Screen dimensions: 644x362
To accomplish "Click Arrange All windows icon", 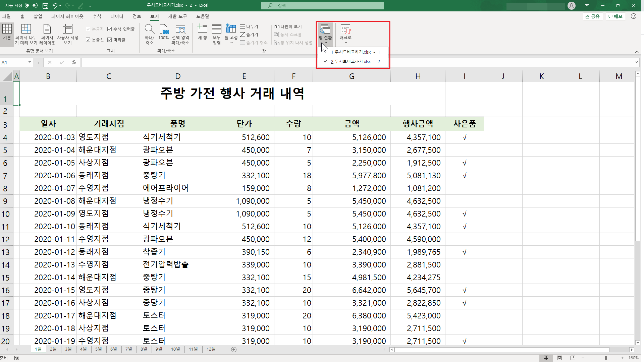I will click(217, 29).
